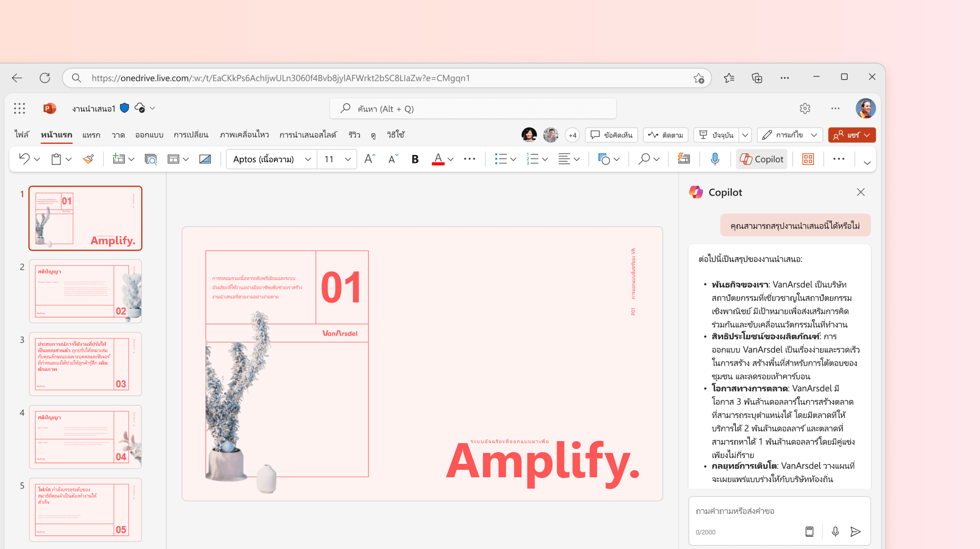Viewport: 980px width, 549px height.
Task: Click the Designer icon in the ribbon
Action: [x=684, y=159]
